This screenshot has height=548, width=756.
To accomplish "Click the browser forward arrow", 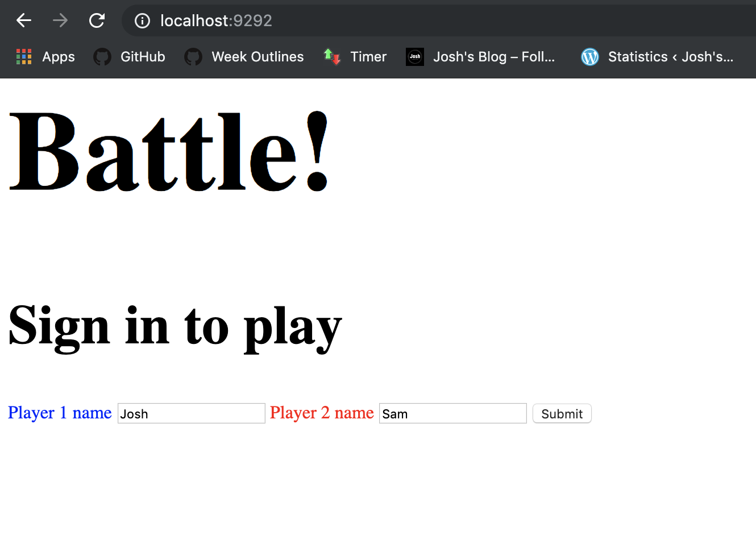I will pyautogui.click(x=60, y=21).
